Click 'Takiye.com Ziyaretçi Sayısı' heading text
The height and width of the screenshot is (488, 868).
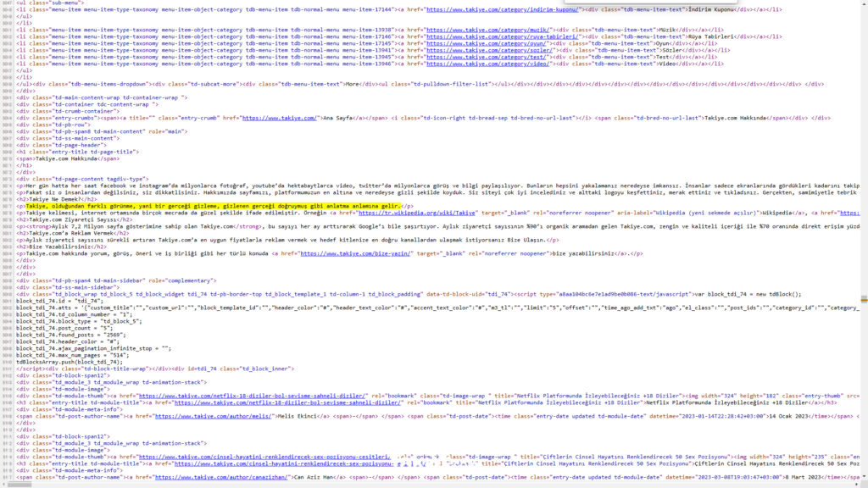72,219
